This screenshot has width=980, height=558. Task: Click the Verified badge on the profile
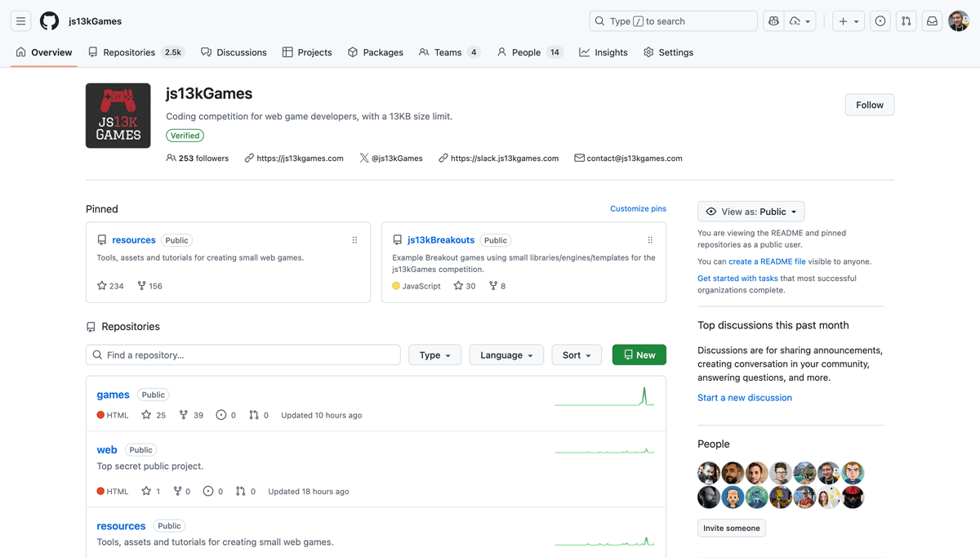[x=185, y=135]
